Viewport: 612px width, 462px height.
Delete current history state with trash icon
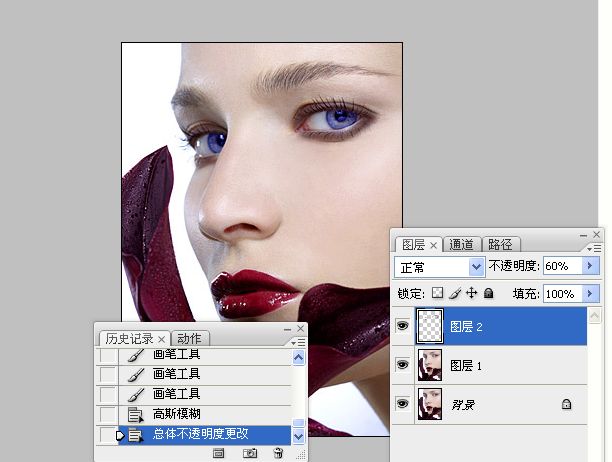coord(278,453)
